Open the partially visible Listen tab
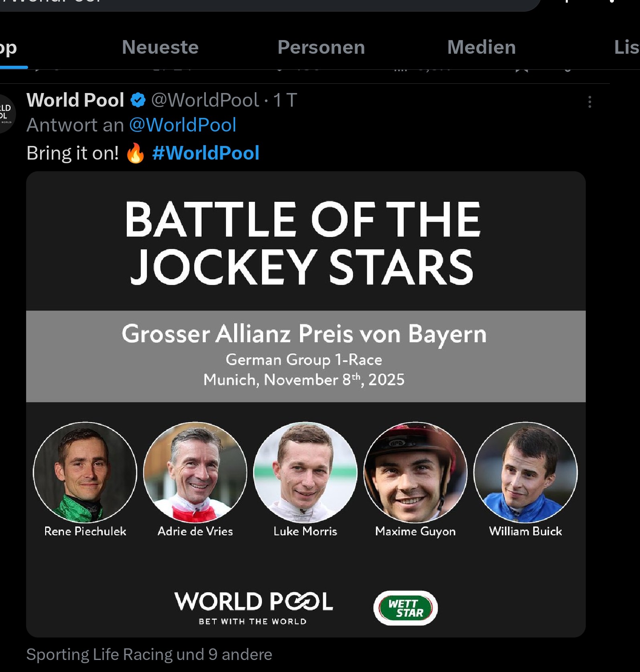 (627, 47)
